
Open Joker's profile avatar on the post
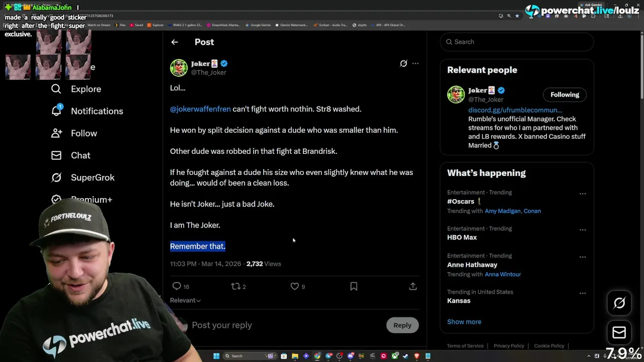click(x=179, y=68)
